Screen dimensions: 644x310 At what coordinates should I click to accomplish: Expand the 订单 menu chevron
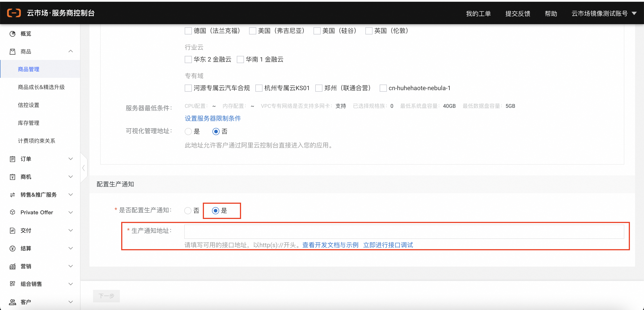pyautogui.click(x=71, y=159)
